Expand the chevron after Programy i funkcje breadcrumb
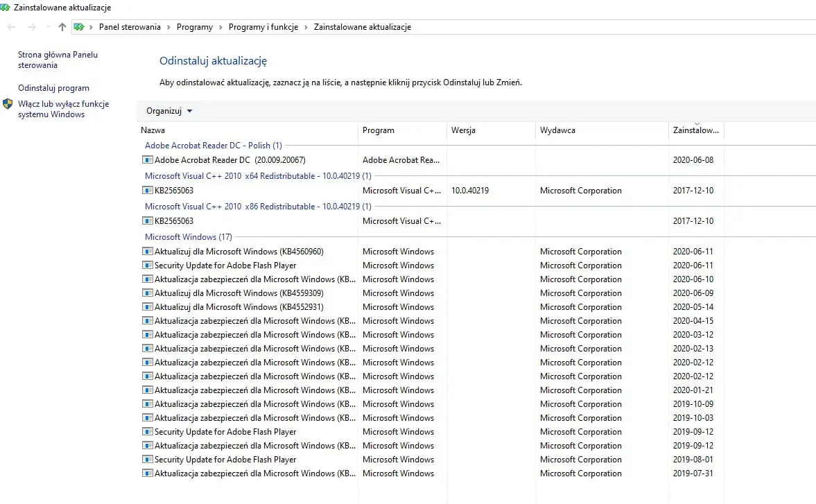816x504 pixels. coord(306,27)
